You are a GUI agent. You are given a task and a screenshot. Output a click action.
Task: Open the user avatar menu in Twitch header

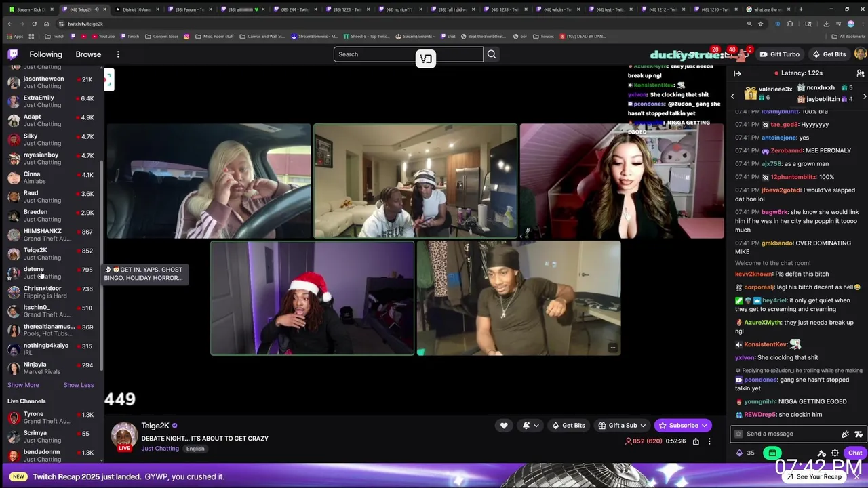click(860, 54)
